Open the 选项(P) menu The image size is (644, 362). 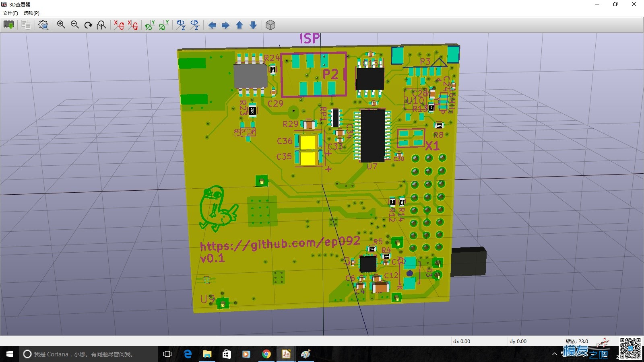click(31, 13)
